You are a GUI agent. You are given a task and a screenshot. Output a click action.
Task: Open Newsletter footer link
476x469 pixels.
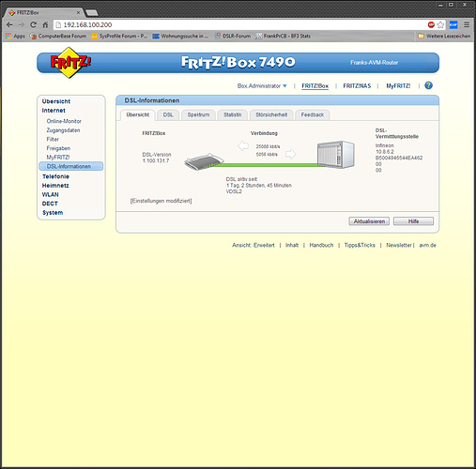pos(399,245)
